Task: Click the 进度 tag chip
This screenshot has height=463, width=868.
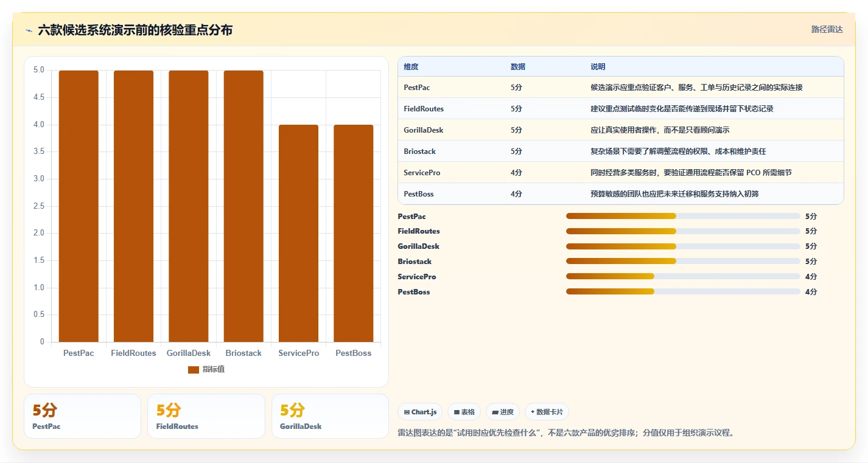Action: (x=503, y=412)
